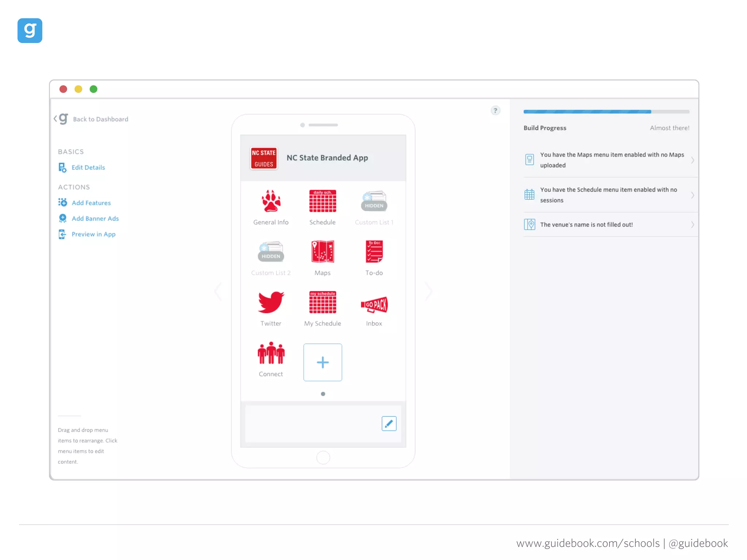Click the question mark help icon

[x=495, y=110]
